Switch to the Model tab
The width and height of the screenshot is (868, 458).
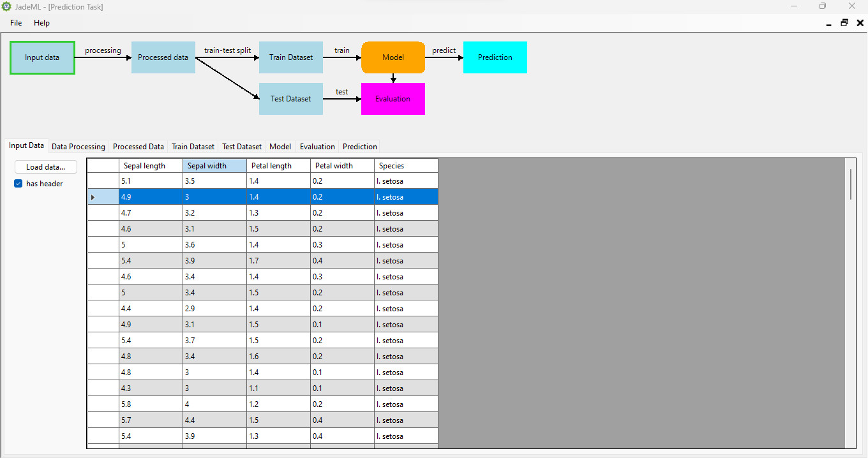coord(280,147)
